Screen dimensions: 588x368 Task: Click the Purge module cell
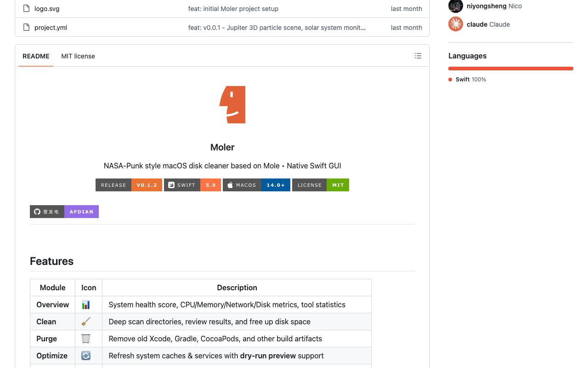pos(53,339)
